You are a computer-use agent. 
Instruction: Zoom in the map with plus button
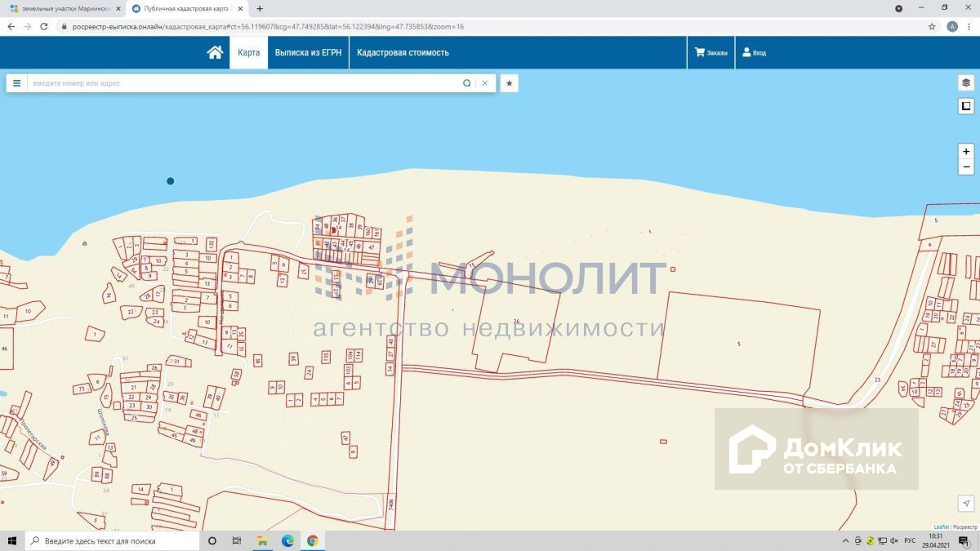[x=966, y=152]
